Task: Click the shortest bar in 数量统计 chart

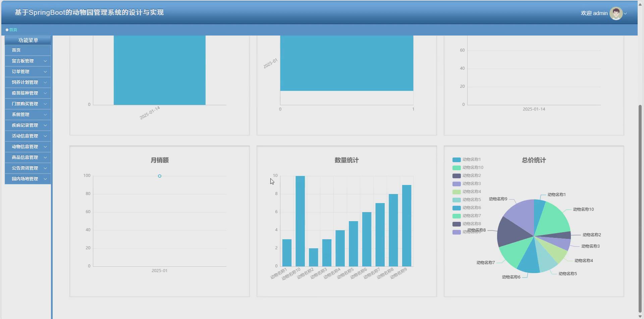Action: [313, 257]
